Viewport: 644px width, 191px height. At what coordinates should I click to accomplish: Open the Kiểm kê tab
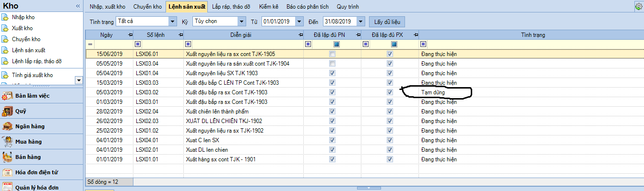(x=268, y=7)
